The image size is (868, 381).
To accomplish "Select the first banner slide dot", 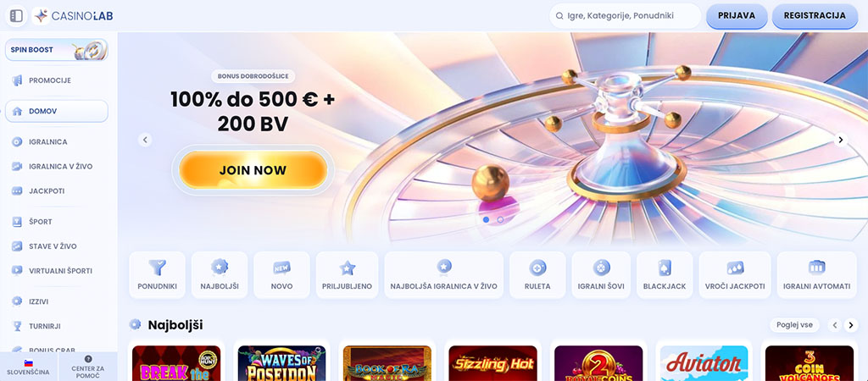I will (x=486, y=219).
